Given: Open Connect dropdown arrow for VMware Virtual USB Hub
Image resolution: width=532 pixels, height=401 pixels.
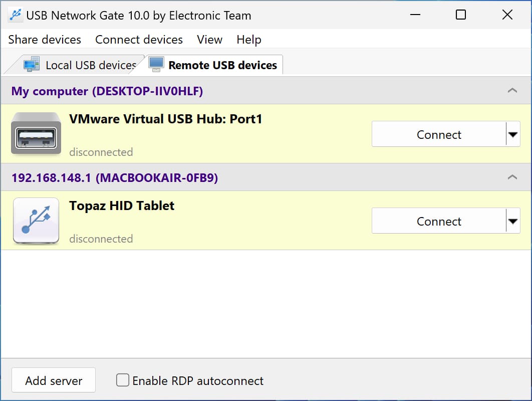Looking at the screenshot, I should coord(513,134).
